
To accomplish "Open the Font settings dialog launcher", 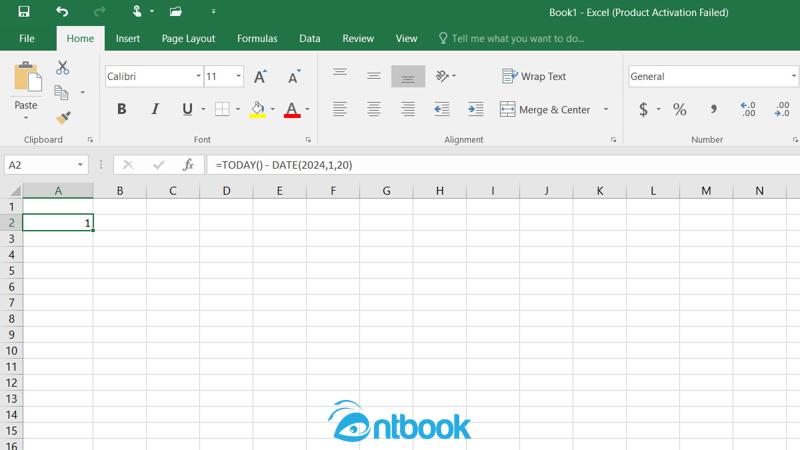I will [x=308, y=139].
